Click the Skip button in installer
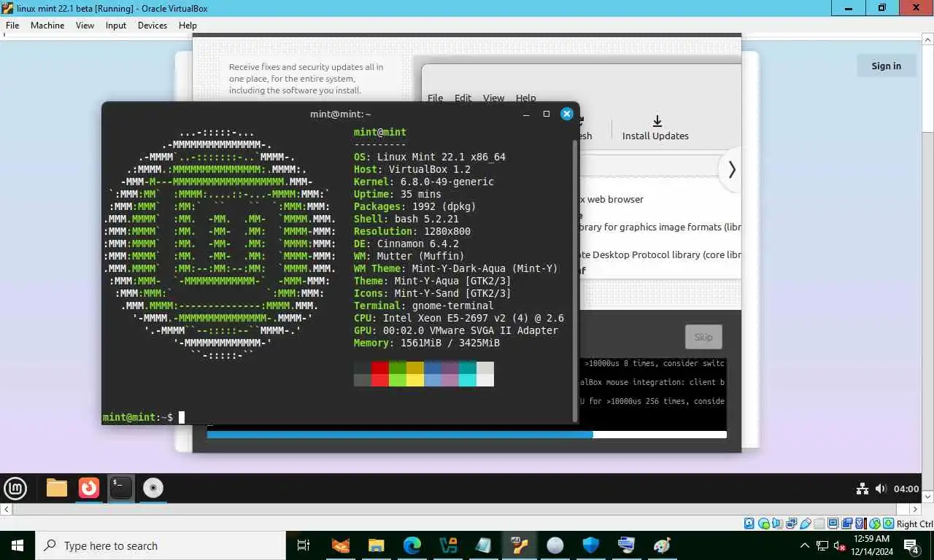934x560 pixels. 703,337
